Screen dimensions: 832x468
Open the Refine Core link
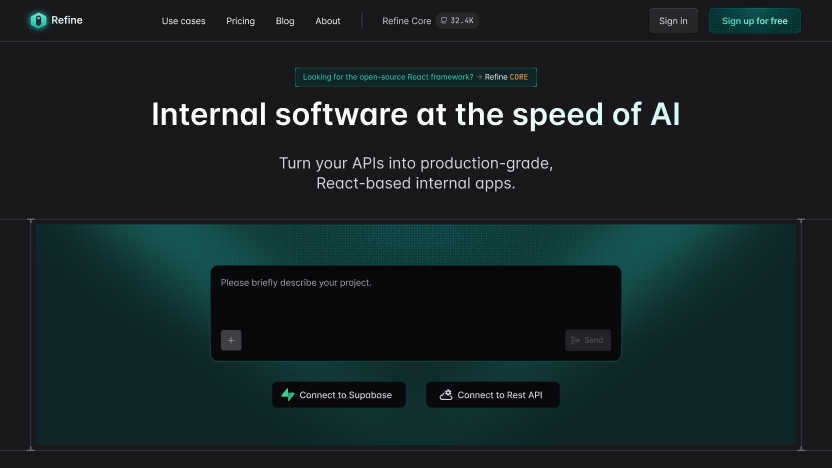tap(406, 21)
